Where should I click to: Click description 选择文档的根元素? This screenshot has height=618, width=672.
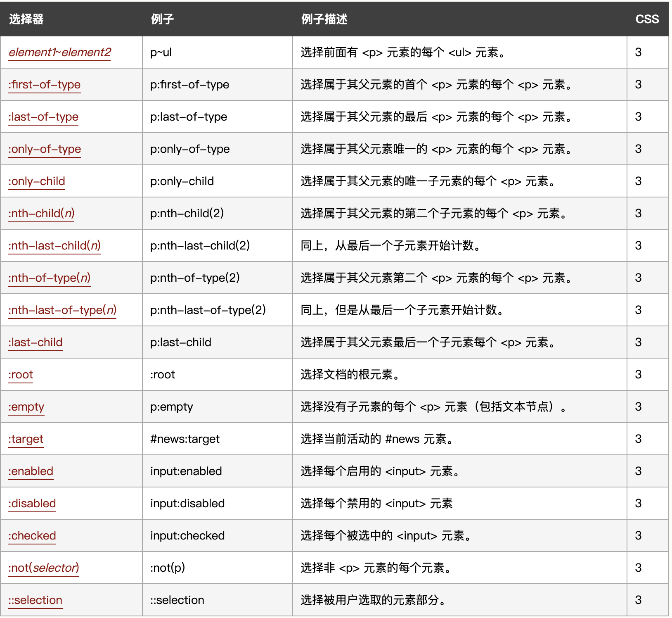(350, 375)
